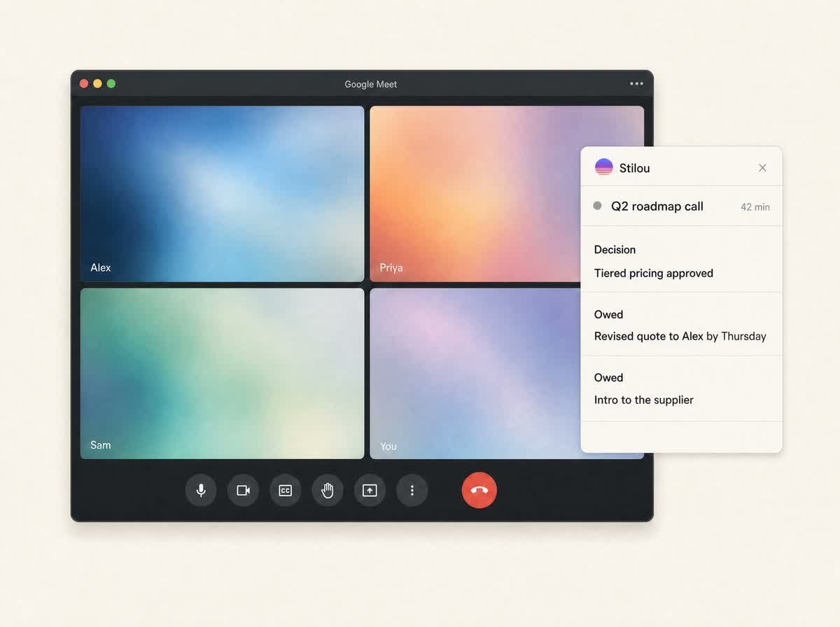The width and height of the screenshot is (840, 627).
Task: Click the 42 min duration label
Action: 755,207
